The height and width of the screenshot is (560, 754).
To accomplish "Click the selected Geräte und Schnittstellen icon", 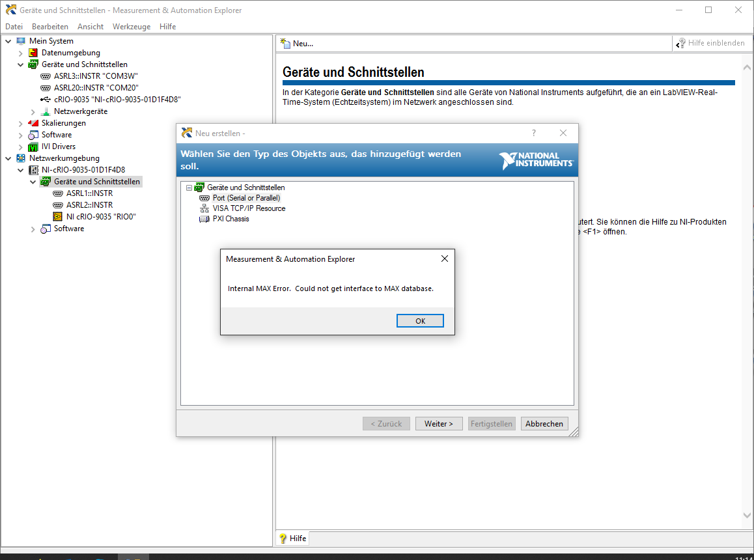I will [x=46, y=182].
